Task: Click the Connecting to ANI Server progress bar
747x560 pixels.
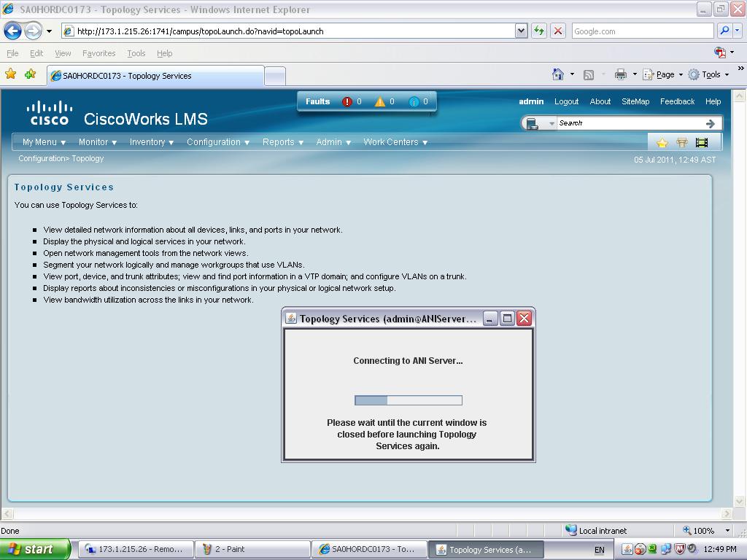Action: coord(409,400)
